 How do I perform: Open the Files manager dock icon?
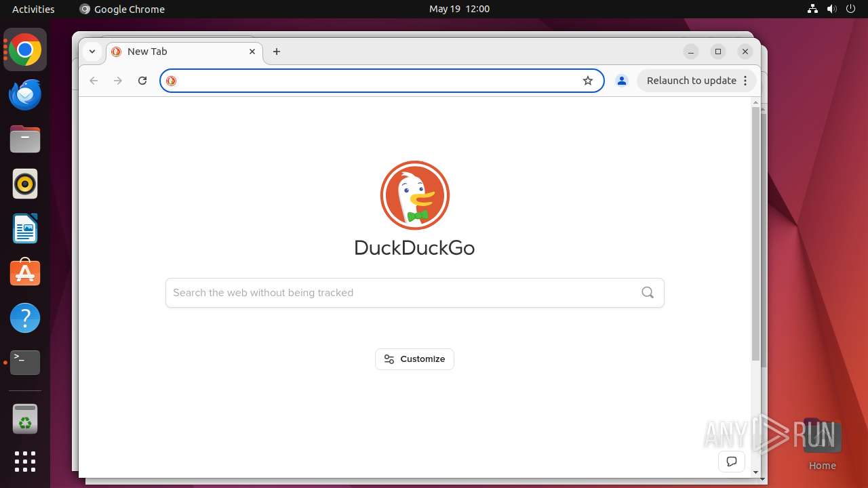[x=25, y=140]
